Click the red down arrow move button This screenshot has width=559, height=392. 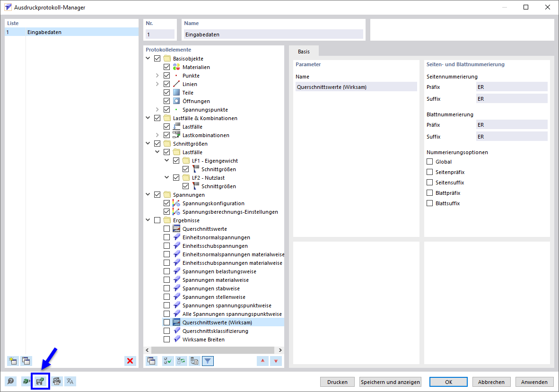276,361
